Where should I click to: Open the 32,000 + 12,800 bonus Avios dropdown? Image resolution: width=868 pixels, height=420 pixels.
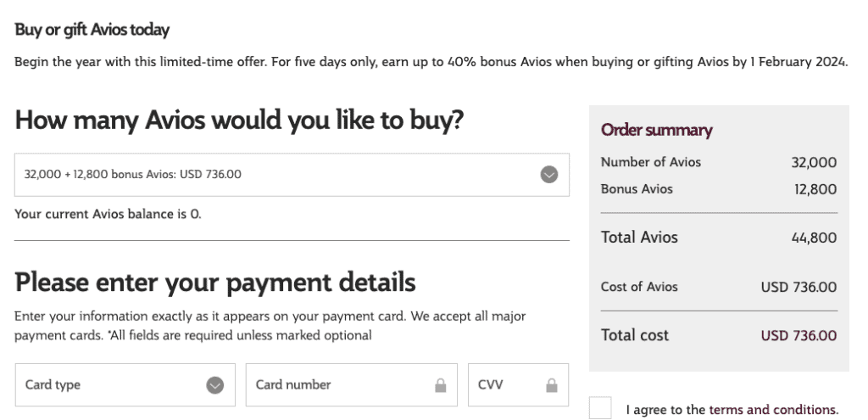280,175
